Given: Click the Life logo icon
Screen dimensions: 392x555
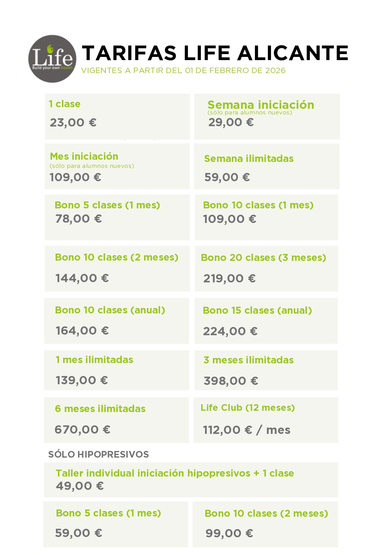Looking at the screenshot, I should tap(52, 59).
